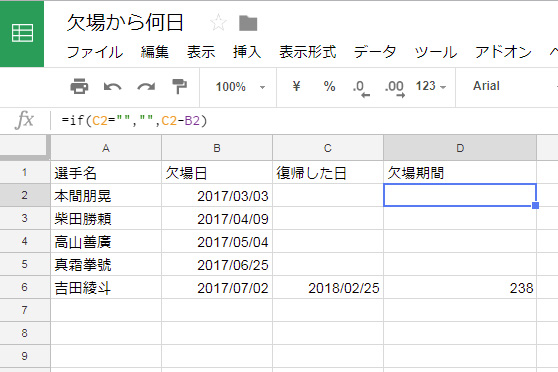Select date cell 2017/04/09
The height and width of the screenshot is (372, 558).
pos(217,218)
